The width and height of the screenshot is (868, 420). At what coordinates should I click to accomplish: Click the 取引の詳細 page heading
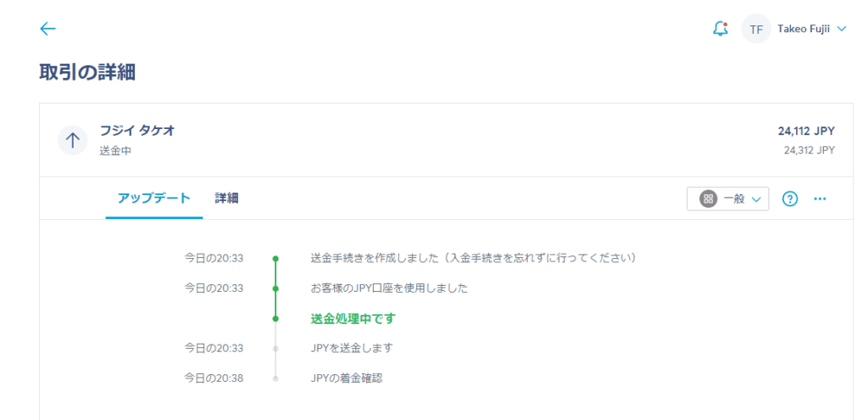point(87,73)
